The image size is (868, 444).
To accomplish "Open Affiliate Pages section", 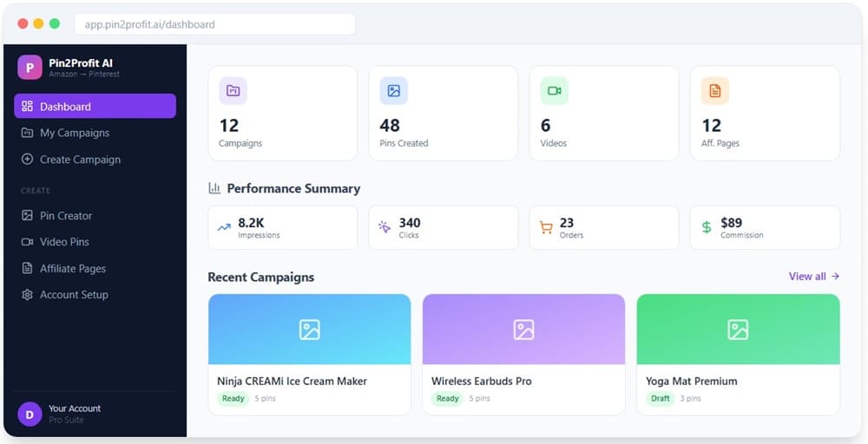I will point(95,268).
